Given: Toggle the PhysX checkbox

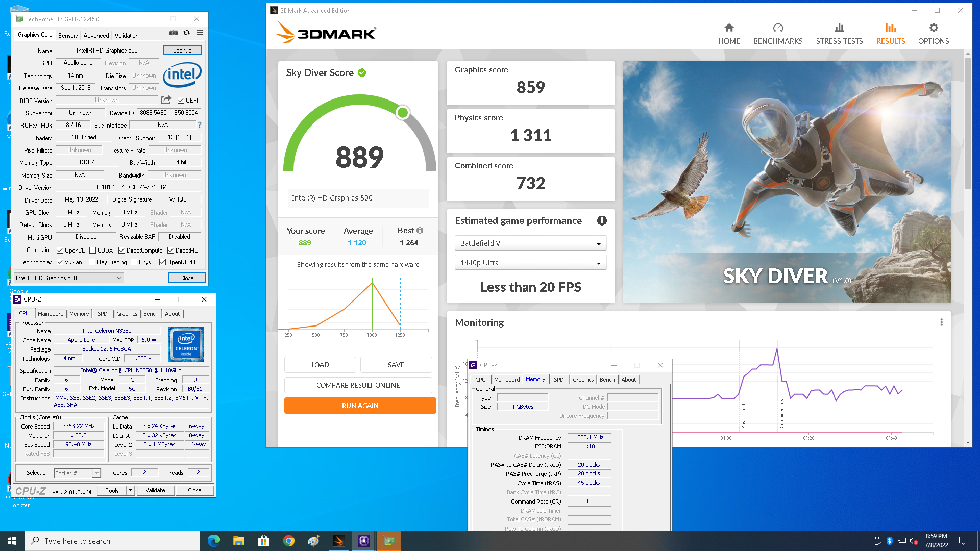Looking at the screenshot, I should [134, 262].
